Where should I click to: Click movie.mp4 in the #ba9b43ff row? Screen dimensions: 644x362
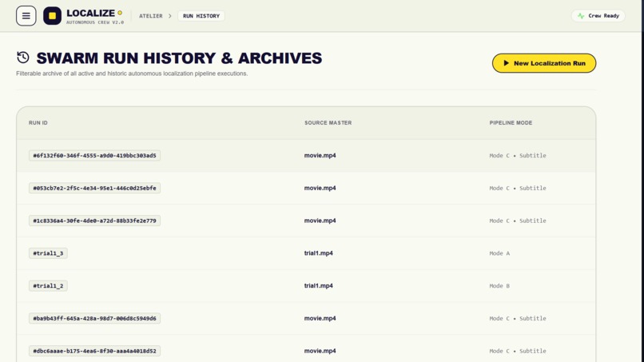(x=320, y=318)
